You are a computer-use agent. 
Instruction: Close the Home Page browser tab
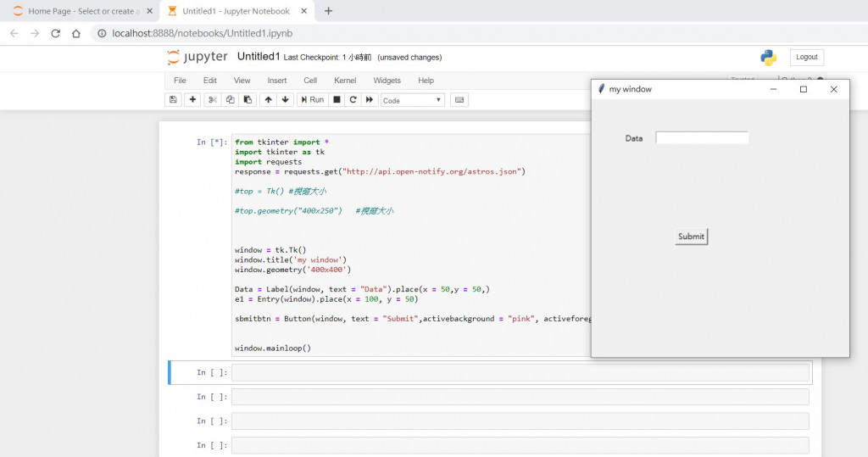(149, 11)
